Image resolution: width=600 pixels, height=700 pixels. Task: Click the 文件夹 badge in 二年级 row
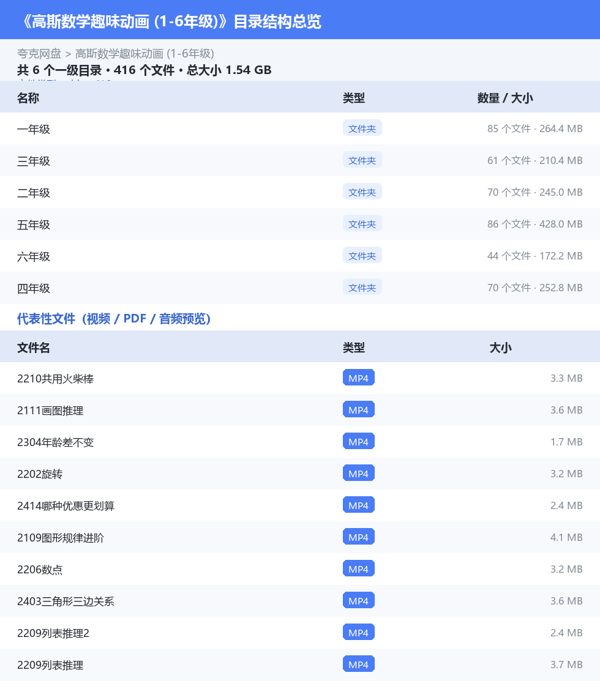pos(362,192)
